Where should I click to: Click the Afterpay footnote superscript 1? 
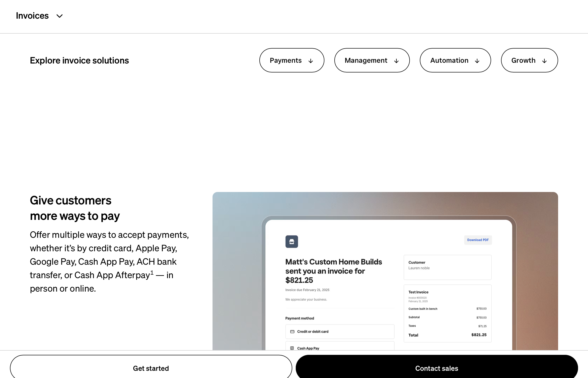(x=152, y=272)
